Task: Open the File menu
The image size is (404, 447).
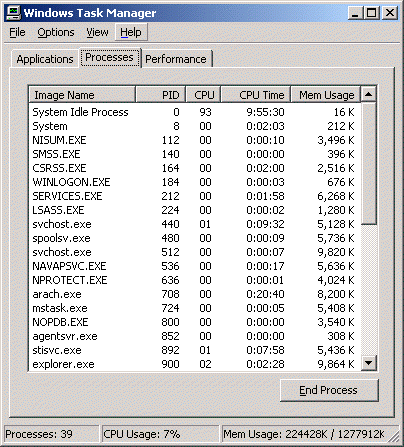Action: (17, 32)
